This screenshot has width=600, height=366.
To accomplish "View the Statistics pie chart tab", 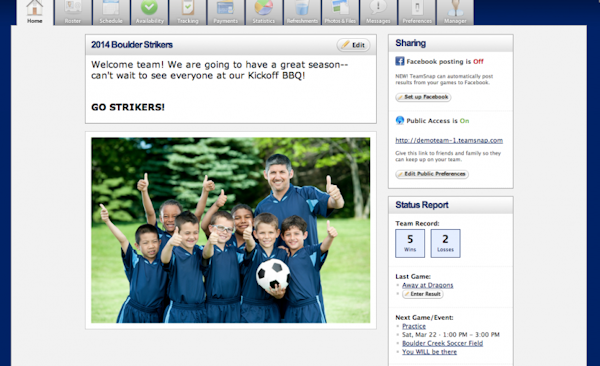I will pos(264,12).
